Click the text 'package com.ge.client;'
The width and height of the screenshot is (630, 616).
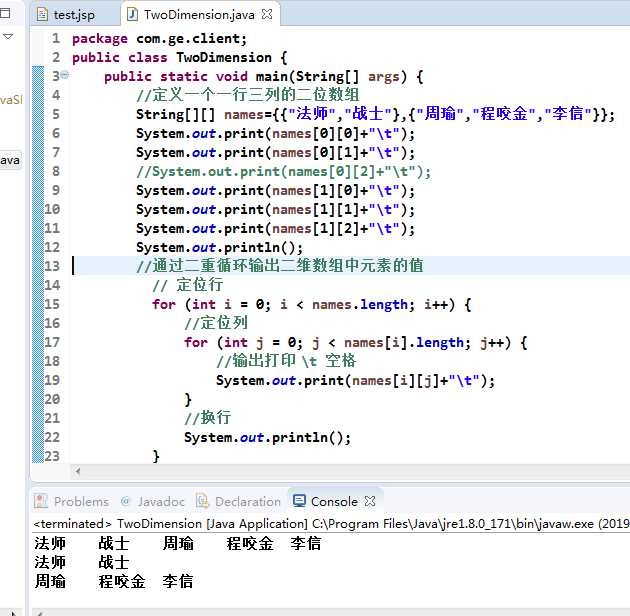point(160,39)
